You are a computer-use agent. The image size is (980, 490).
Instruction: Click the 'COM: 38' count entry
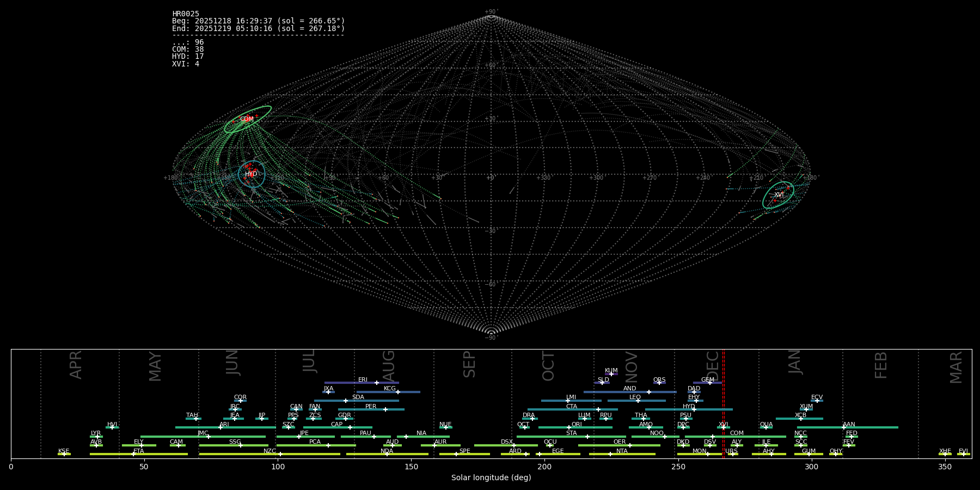coord(188,50)
